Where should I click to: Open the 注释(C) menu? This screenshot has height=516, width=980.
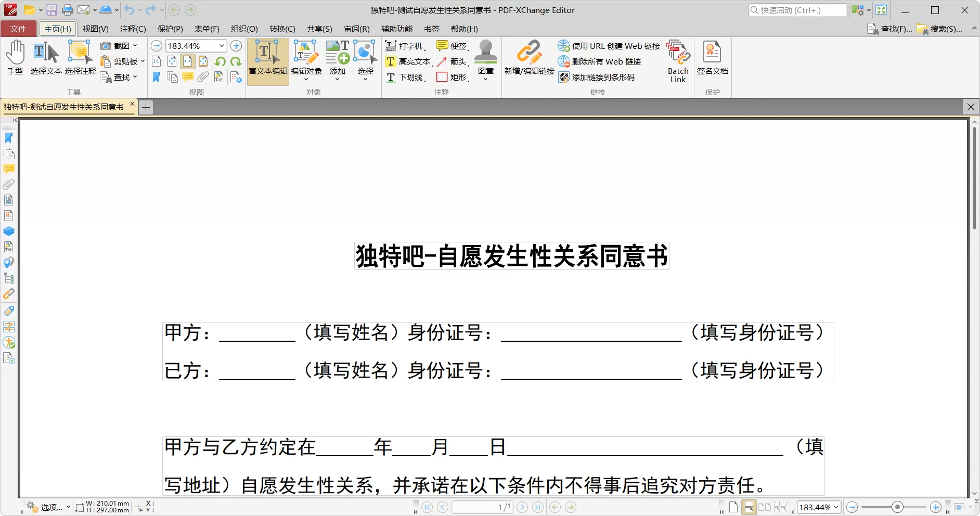[133, 29]
